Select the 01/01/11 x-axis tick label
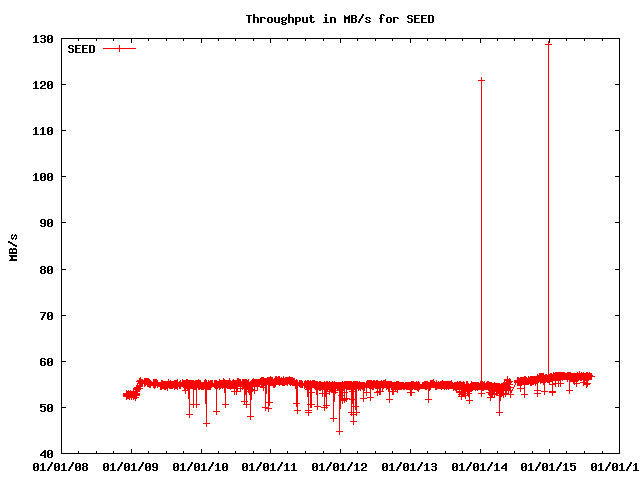This screenshot has width=640, height=480. pyautogui.click(x=271, y=465)
